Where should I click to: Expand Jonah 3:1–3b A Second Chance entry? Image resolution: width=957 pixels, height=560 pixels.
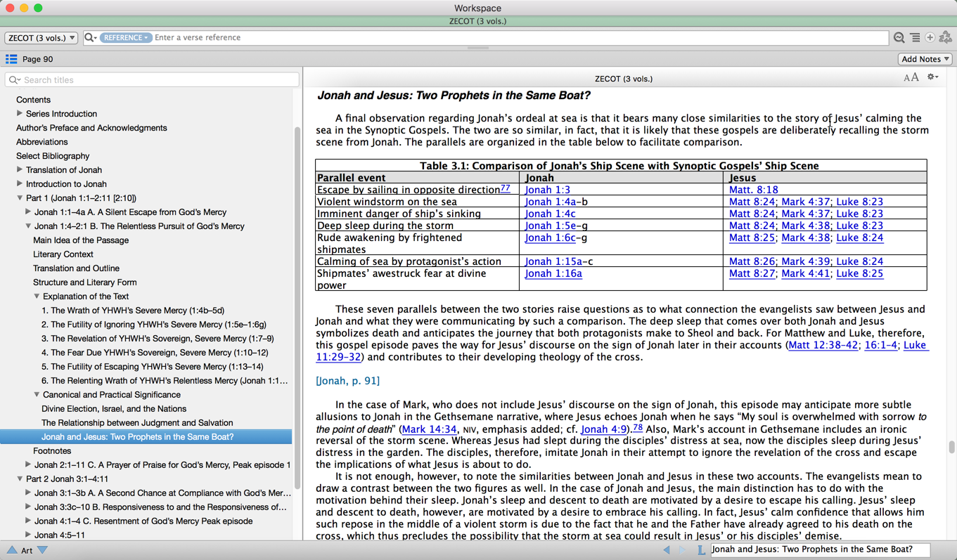[28, 493]
